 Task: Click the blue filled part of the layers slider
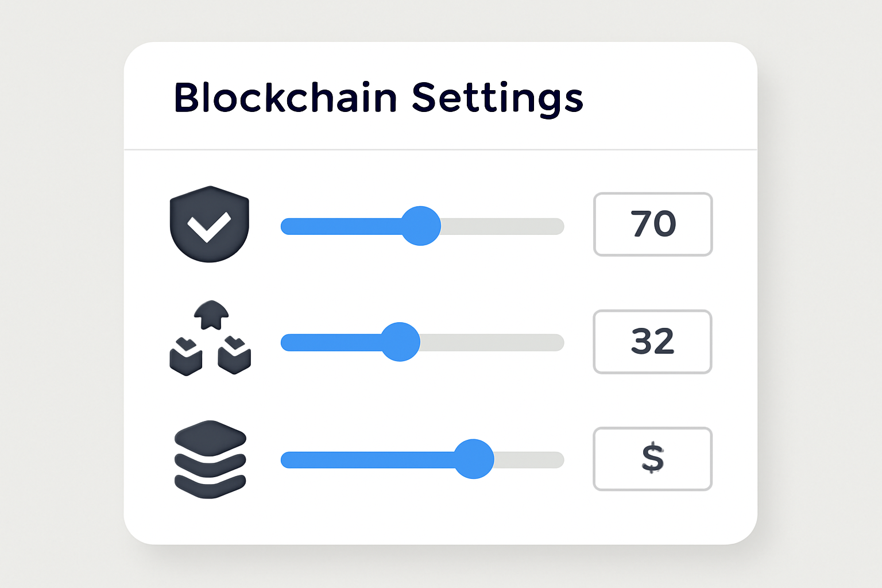coord(367,459)
